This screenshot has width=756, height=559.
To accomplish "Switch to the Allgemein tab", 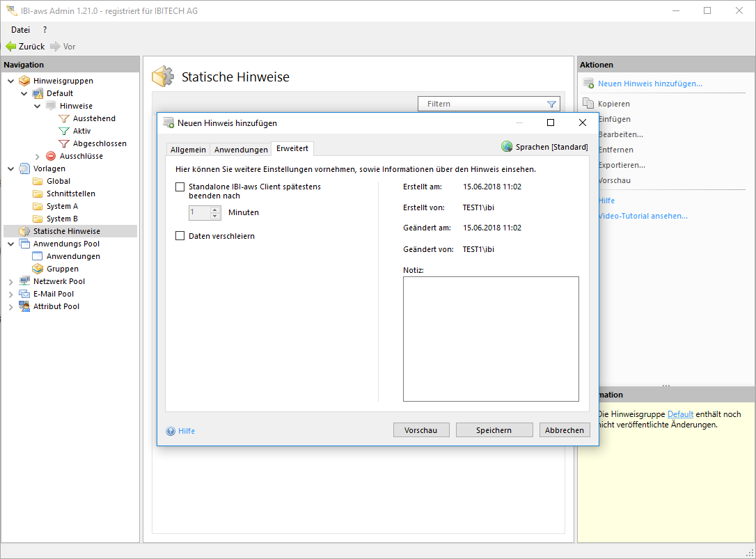I will (188, 150).
